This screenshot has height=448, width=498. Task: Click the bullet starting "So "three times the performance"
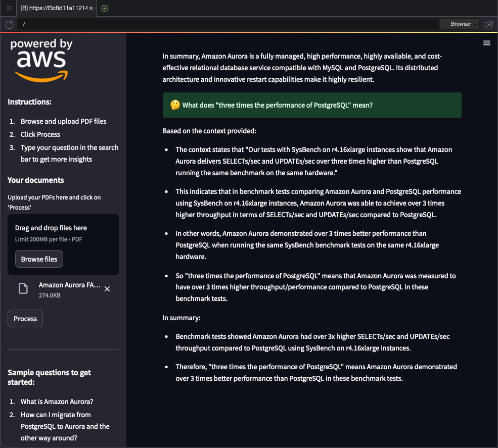pyautogui.click(x=315, y=287)
